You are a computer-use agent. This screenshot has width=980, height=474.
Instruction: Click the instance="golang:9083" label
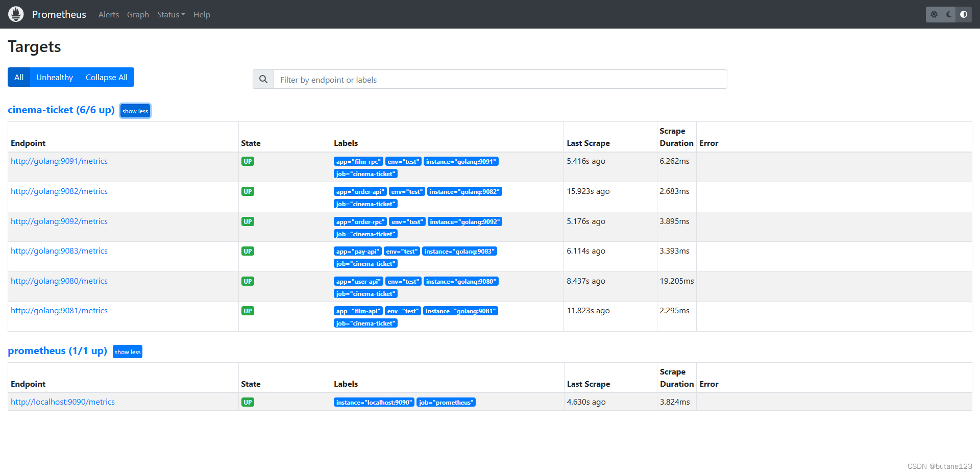pyautogui.click(x=459, y=251)
